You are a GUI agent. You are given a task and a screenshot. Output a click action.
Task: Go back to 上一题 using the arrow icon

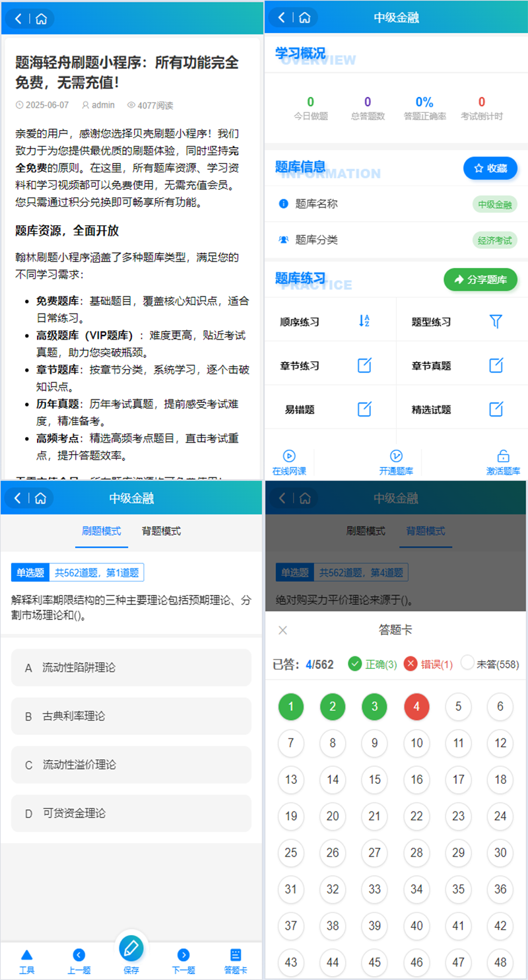pos(79,954)
